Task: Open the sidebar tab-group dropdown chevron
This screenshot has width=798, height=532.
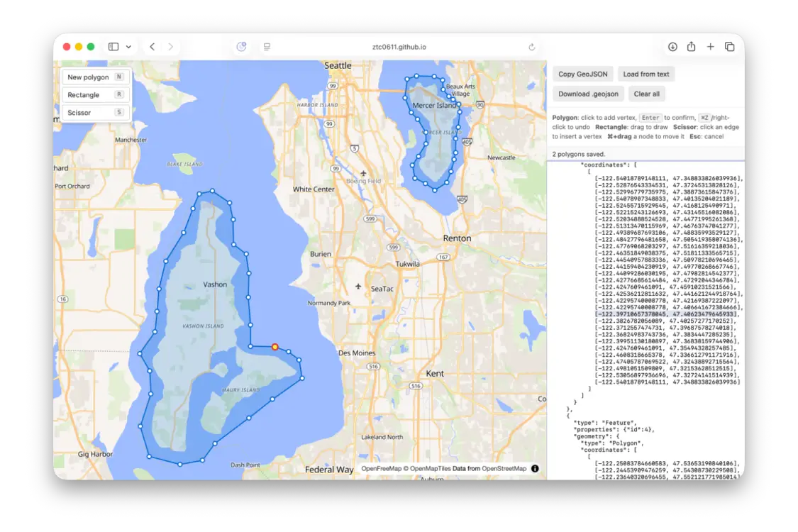Action: pyautogui.click(x=129, y=47)
